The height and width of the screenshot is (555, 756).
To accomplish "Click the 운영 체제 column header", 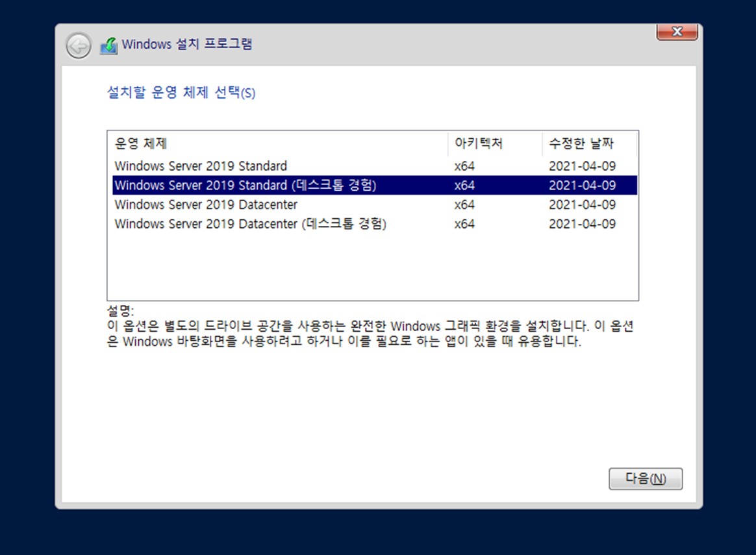I will pyautogui.click(x=278, y=143).
